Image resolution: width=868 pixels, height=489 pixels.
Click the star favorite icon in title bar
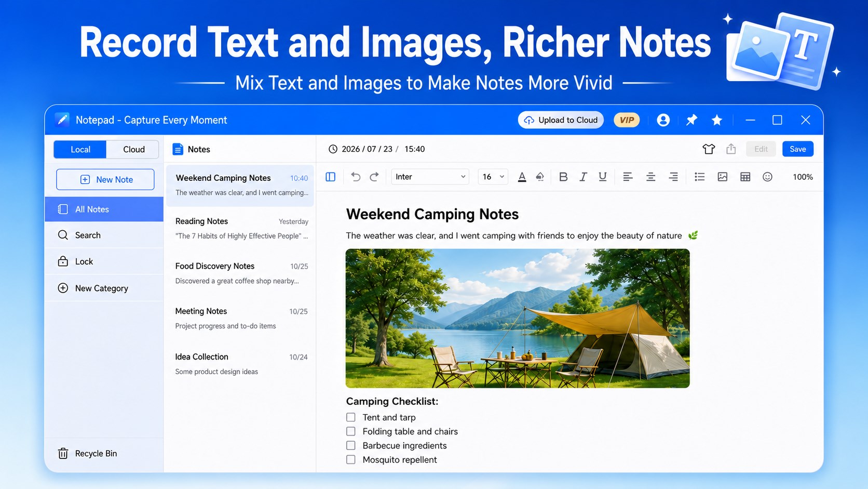[717, 120]
